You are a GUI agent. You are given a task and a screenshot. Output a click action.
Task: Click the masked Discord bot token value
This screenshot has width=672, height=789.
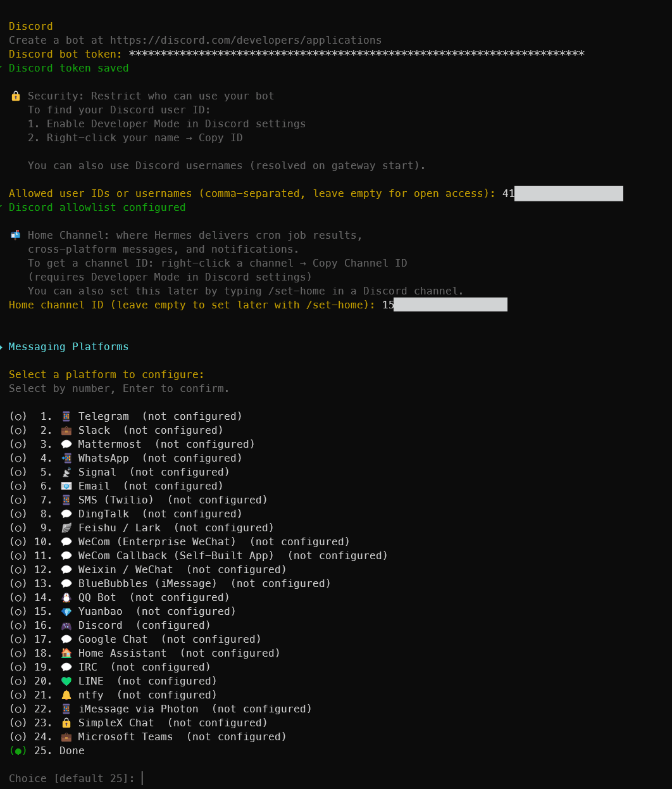click(x=356, y=54)
